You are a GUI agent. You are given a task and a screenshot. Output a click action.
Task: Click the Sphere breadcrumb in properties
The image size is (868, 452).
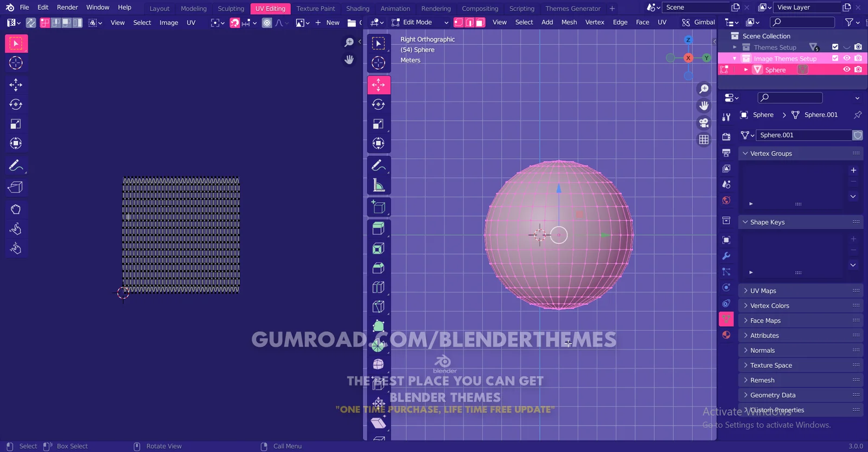(x=757, y=115)
